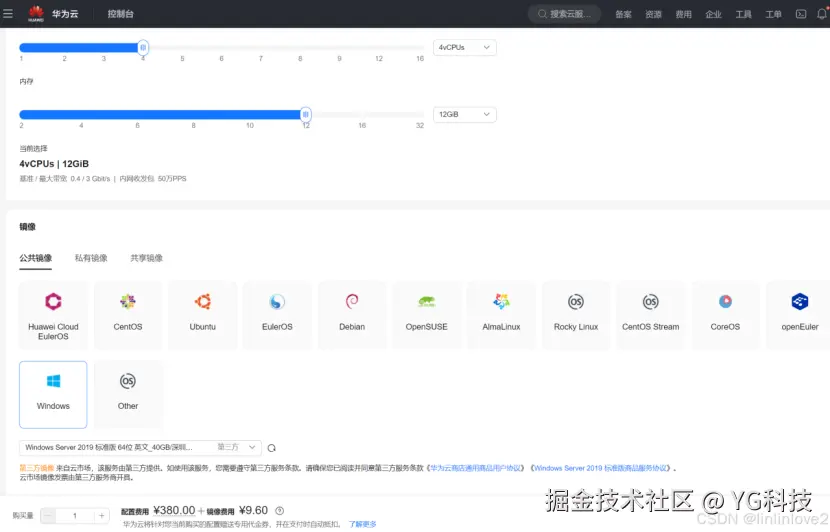Choose the Ubuntu image card
The width and height of the screenshot is (830, 532).
[202, 315]
